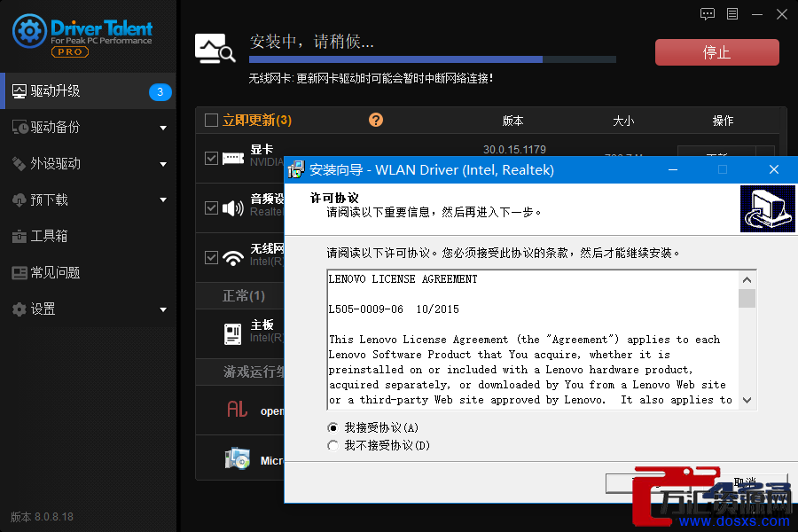Click the 正常(1) section header
Screen dimensions: 798x532
pyautogui.click(x=244, y=296)
